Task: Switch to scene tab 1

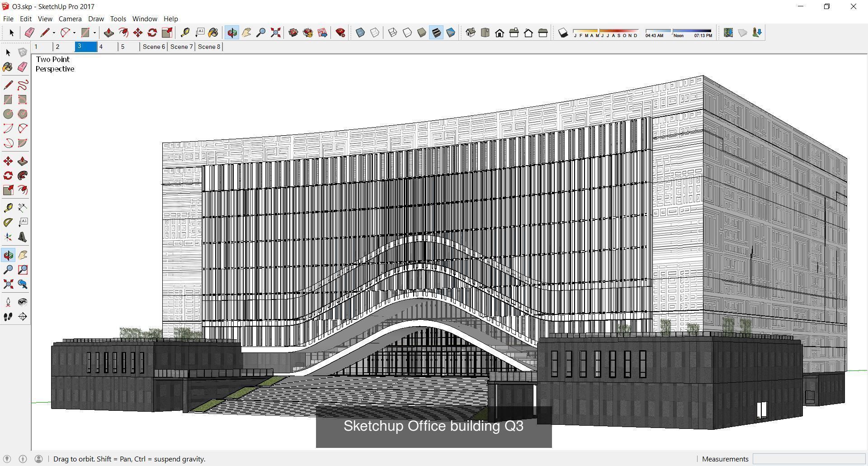Action: tap(42, 47)
